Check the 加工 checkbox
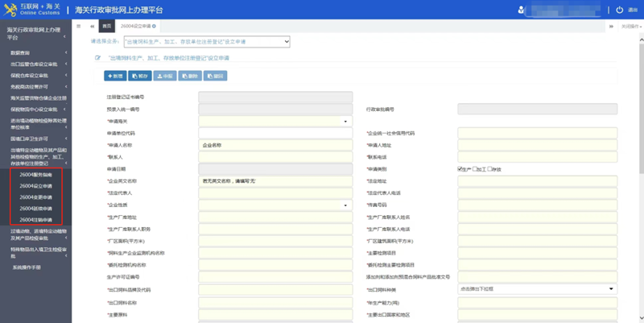 [x=475, y=169]
